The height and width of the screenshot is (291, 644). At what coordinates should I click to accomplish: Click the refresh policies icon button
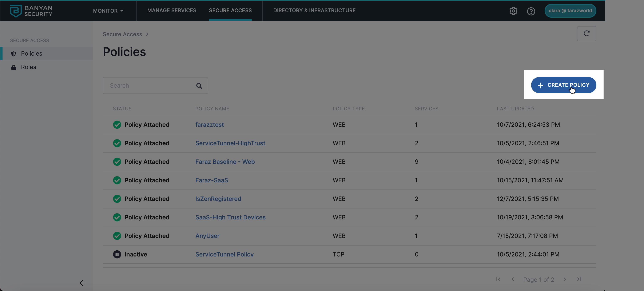(x=586, y=33)
